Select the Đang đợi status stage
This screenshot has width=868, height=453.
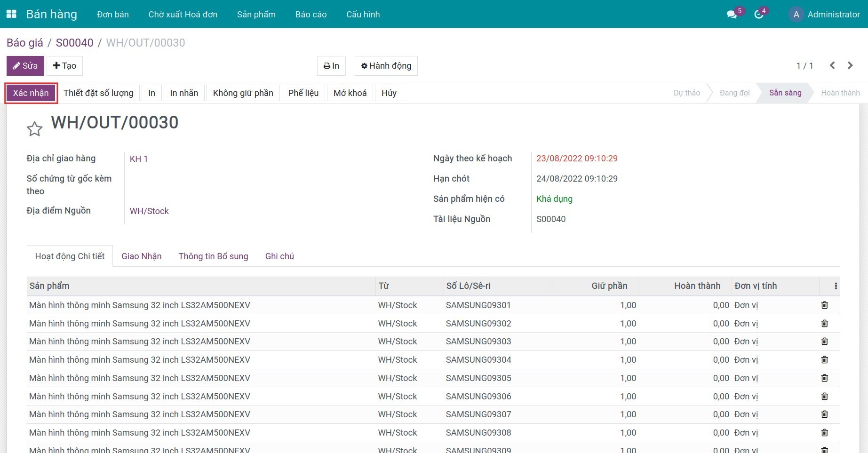tap(735, 93)
